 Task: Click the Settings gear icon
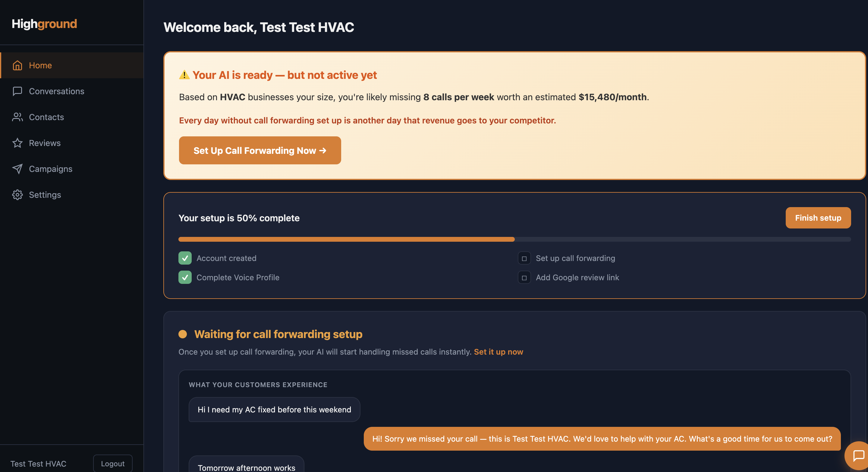tap(17, 194)
